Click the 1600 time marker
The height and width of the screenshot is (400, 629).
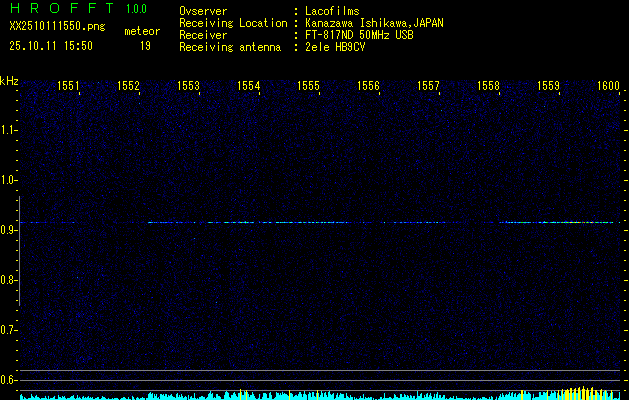pyautogui.click(x=608, y=87)
